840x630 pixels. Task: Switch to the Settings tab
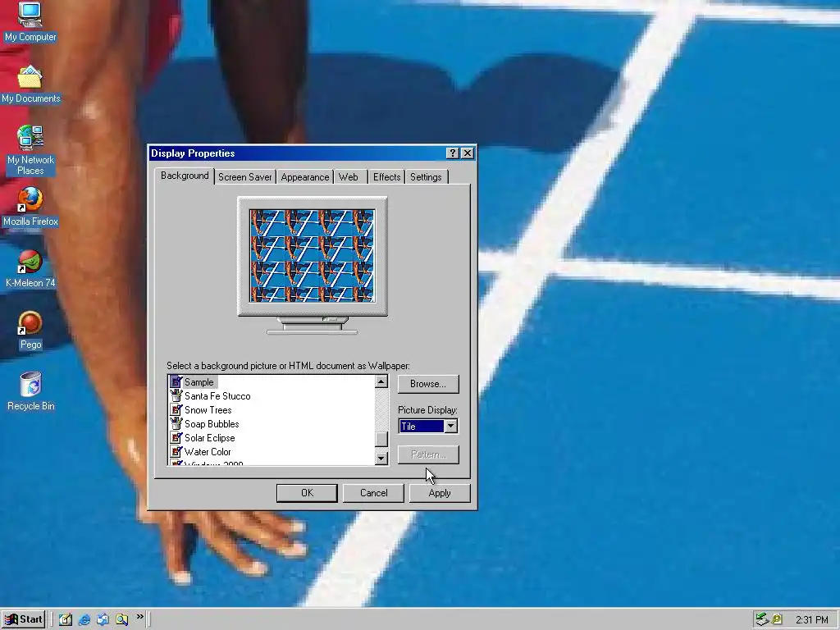[x=426, y=177]
